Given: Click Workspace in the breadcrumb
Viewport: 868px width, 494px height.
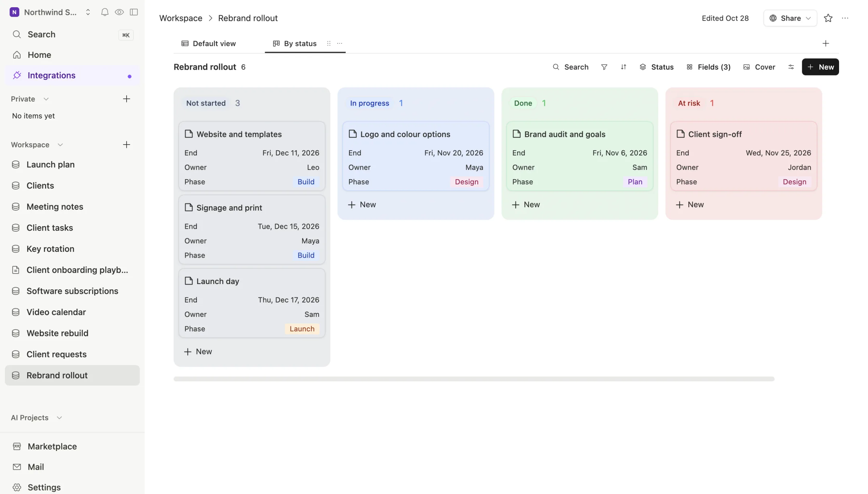Looking at the screenshot, I should (180, 18).
